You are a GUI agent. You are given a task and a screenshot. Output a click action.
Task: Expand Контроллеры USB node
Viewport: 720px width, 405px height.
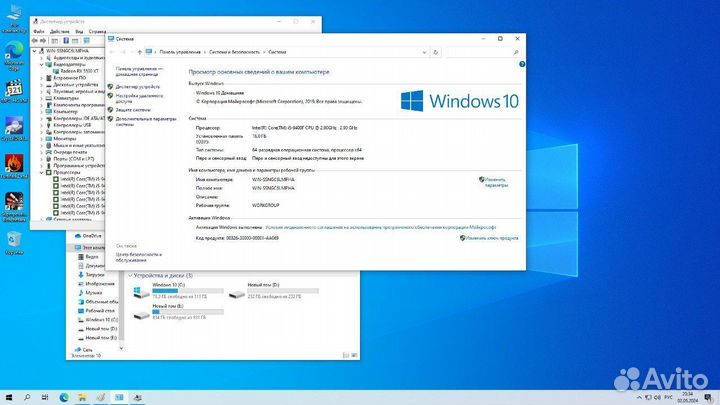(x=41, y=125)
